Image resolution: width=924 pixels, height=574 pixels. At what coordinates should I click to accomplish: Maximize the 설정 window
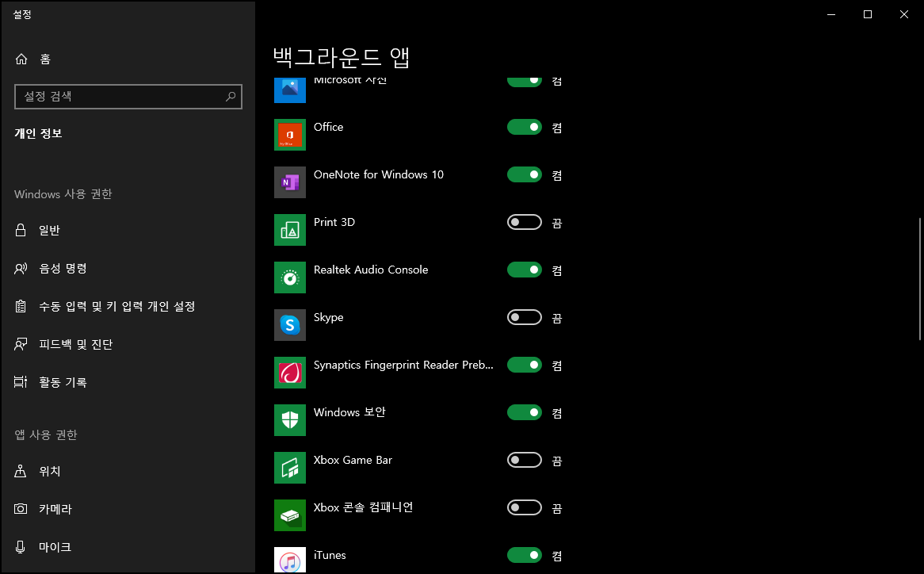(868, 14)
